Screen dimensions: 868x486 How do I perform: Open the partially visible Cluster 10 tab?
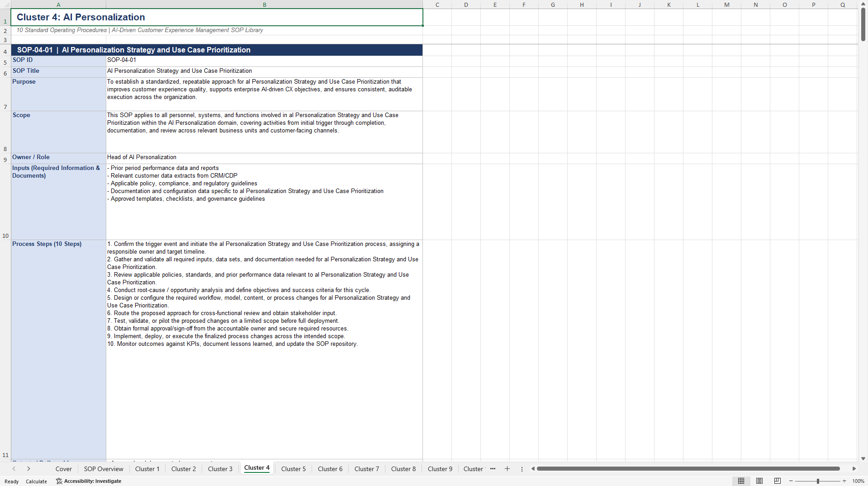pos(473,469)
